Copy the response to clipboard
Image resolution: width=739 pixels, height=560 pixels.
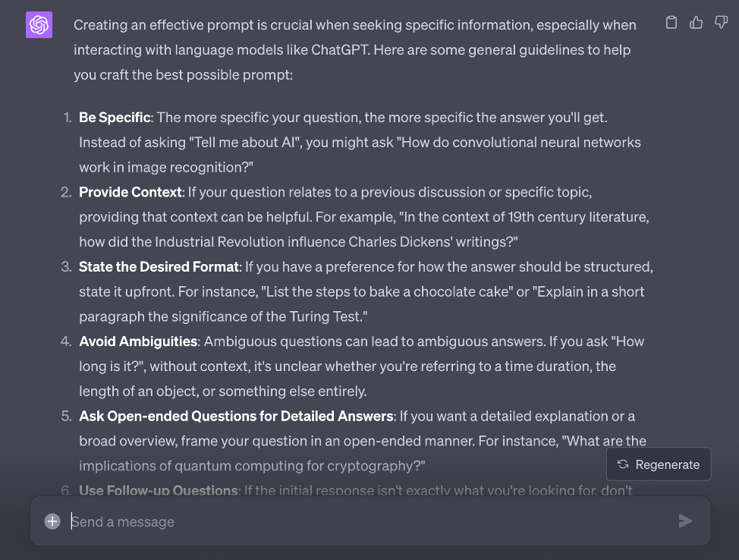(x=671, y=23)
